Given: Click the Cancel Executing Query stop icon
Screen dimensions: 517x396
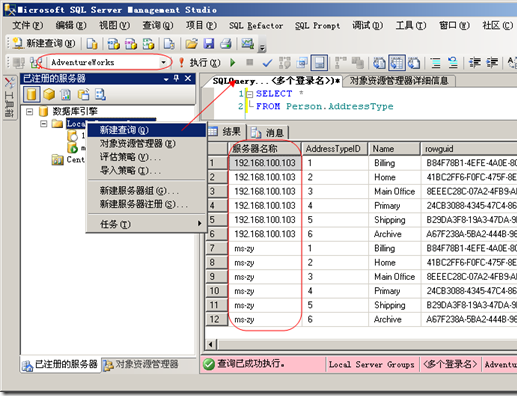Looking at the screenshot, I should [250, 62].
